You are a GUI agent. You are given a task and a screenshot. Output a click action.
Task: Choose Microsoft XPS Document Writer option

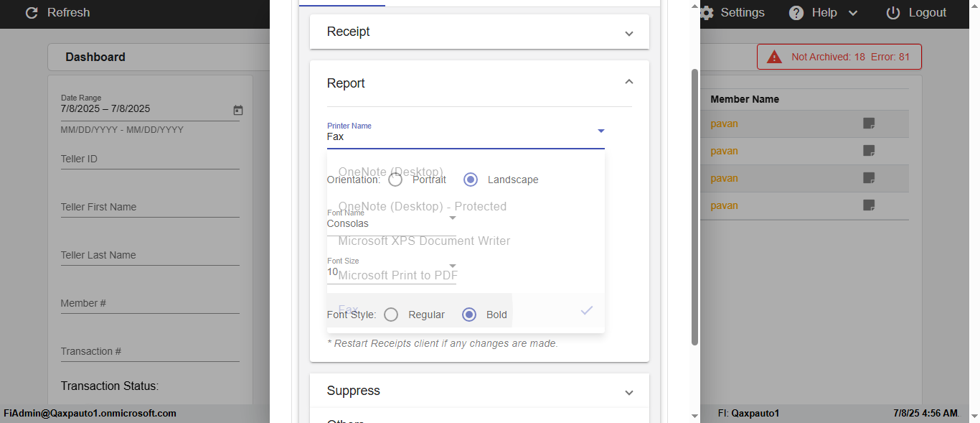point(424,241)
